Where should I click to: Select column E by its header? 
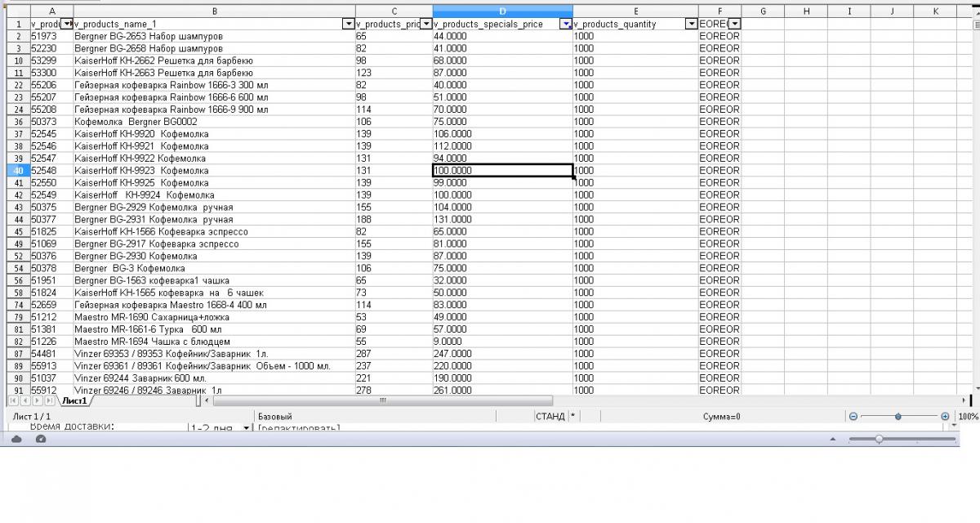point(635,11)
